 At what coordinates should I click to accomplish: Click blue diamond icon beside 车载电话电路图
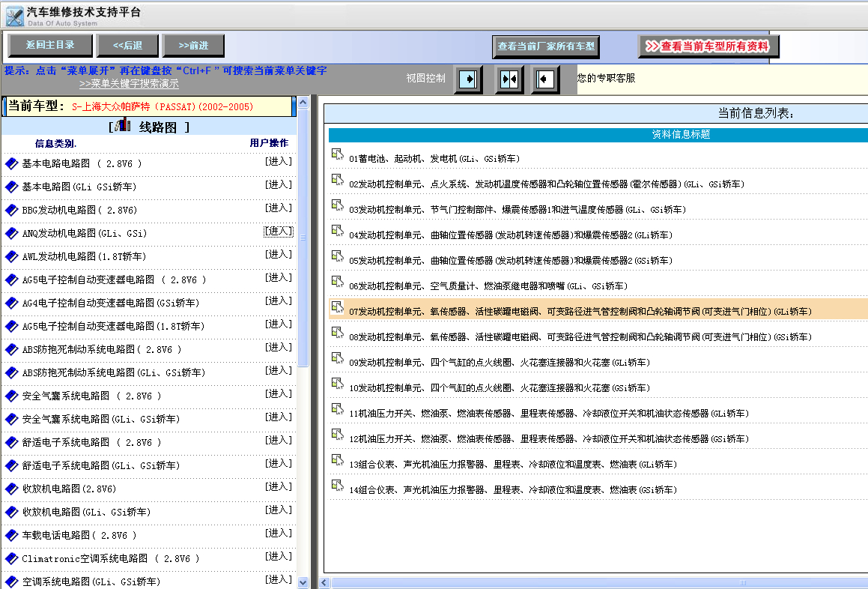click(12, 535)
